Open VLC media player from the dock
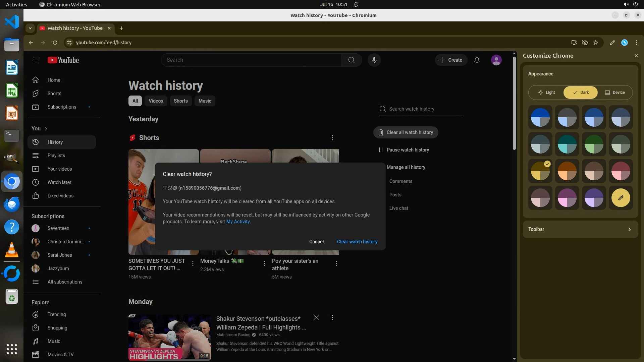The image size is (644, 362). coord(12,250)
